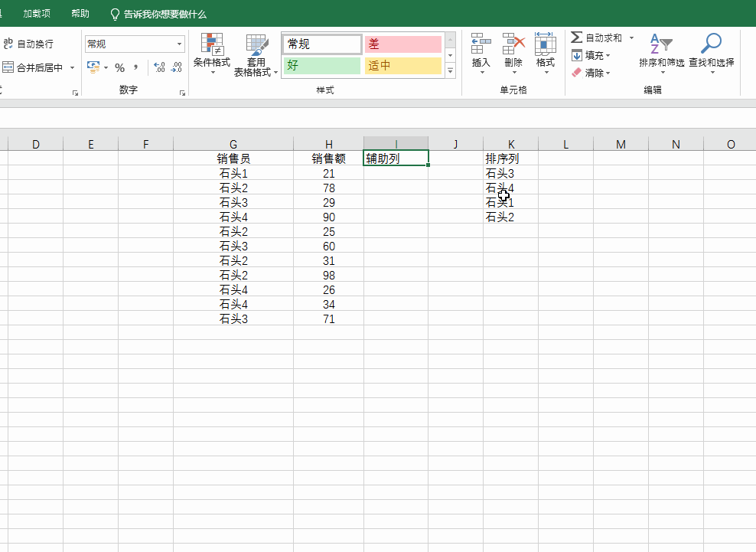Click the Delete cells icon
Viewport: 756px width, 552px height.
click(513, 44)
